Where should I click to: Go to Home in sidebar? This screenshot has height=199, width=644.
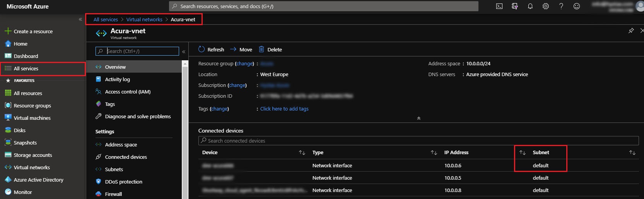20,44
